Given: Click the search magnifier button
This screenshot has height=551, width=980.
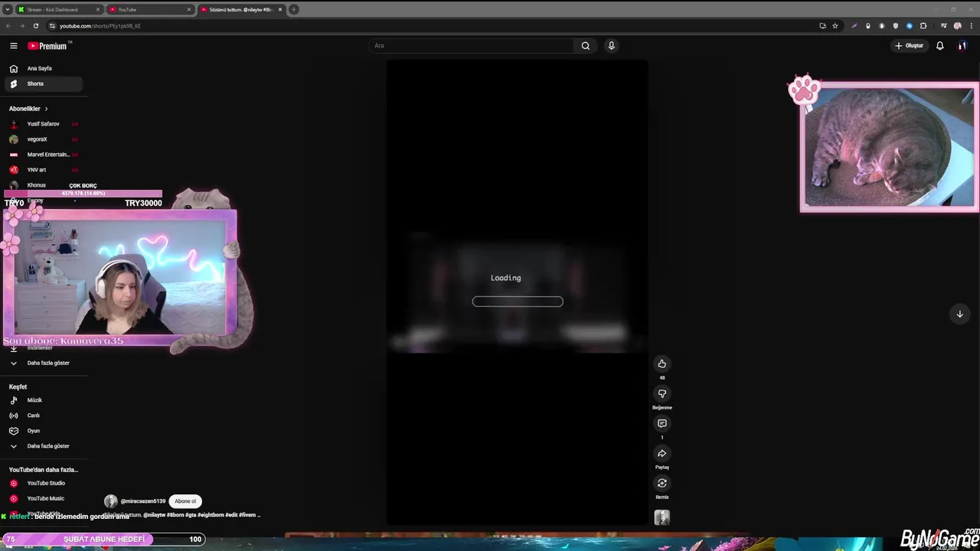Looking at the screenshot, I should 586,46.
